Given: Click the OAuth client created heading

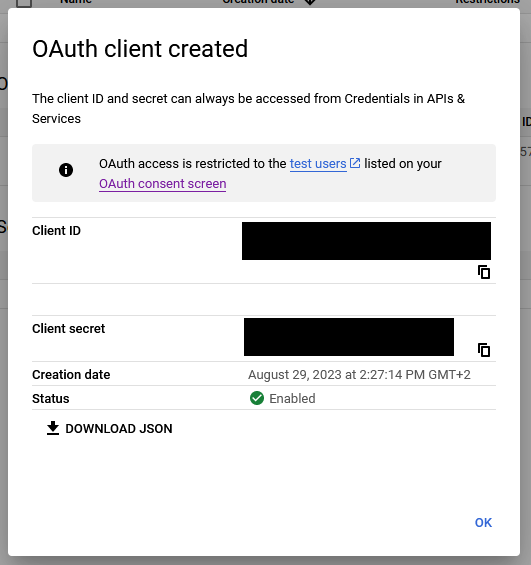Looking at the screenshot, I should click(x=140, y=49).
